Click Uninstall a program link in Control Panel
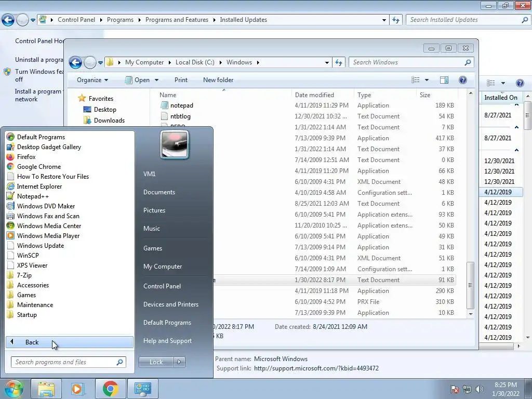 (38, 60)
